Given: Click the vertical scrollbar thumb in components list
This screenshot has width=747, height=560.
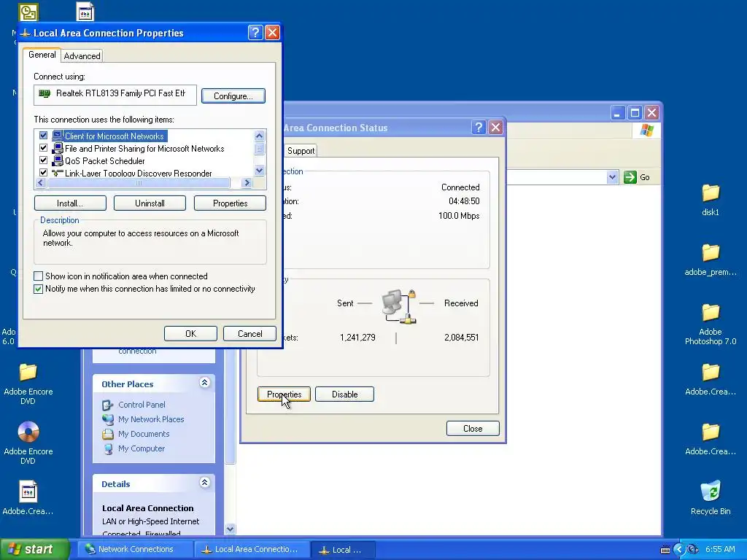Looking at the screenshot, I should click(259, 149).
